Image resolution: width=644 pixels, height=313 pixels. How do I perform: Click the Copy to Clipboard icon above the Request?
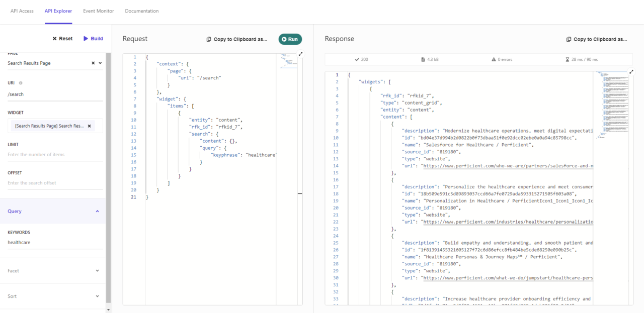(x=209, y=39)
